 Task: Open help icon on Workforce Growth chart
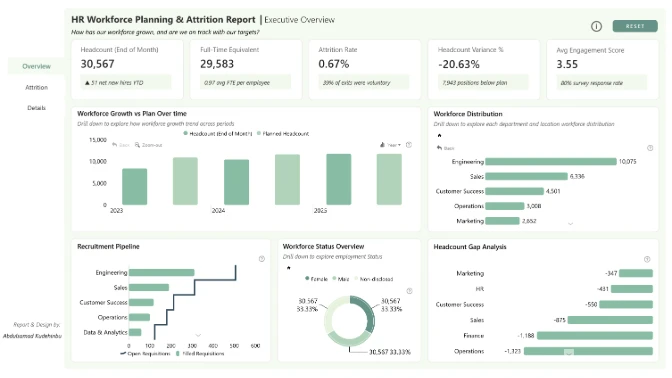tap(409, 145)
